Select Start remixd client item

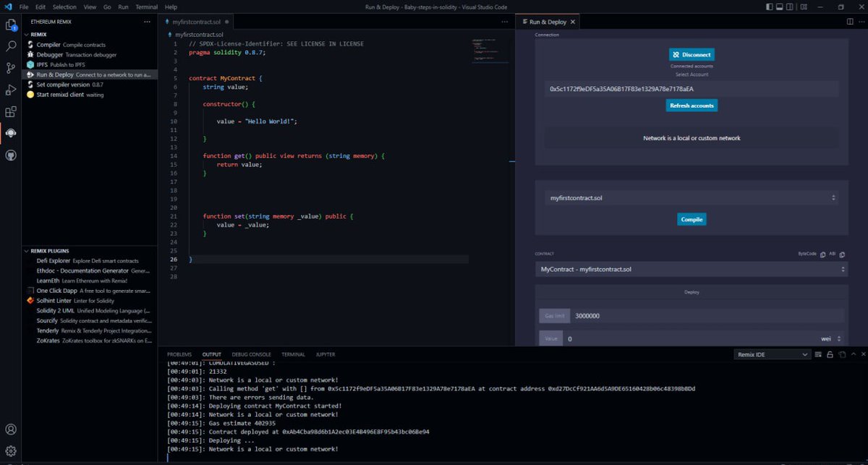point(89,95)
